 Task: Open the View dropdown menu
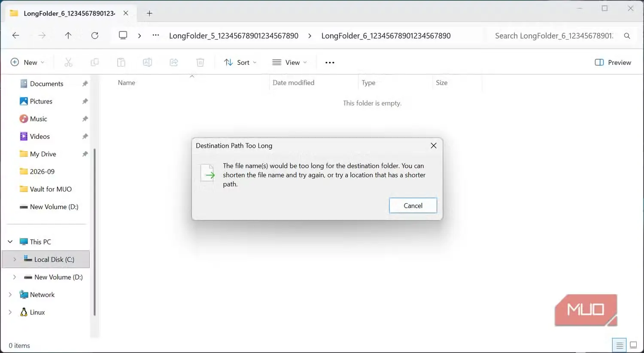pos(290,63)
